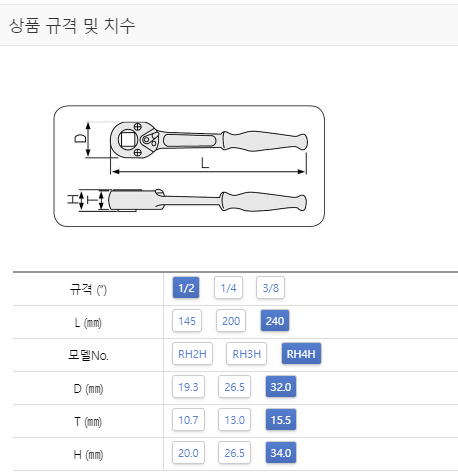The image size is (458, 472).
Task: Click the ratchet wrench dimension diagram
Action: point(189,166)
